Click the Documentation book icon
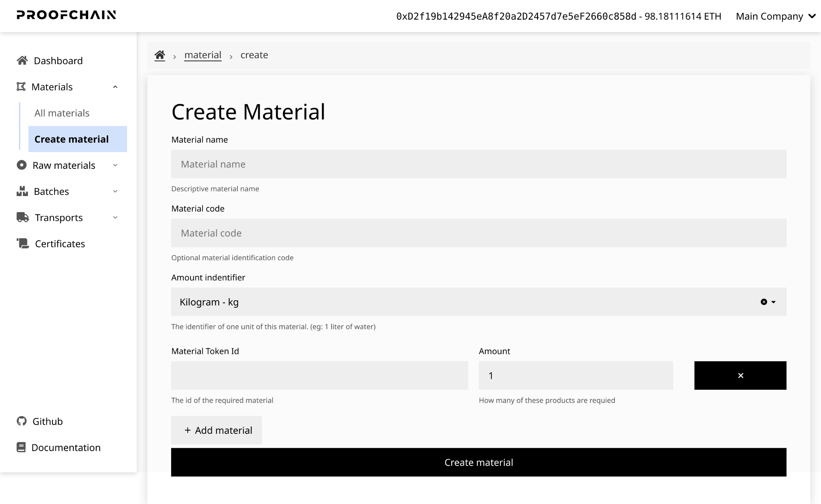Viewport: 821px width, 504px height. 21,447
